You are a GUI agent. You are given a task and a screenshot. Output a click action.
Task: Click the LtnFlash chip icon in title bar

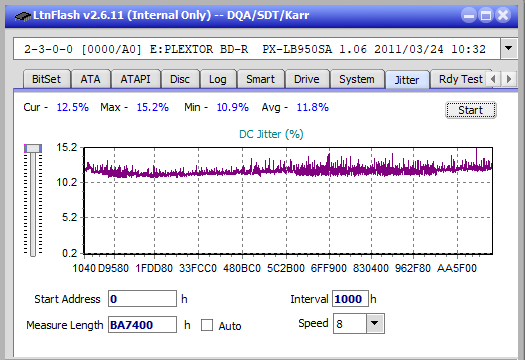pyautogui.click(x=23, y=16)
